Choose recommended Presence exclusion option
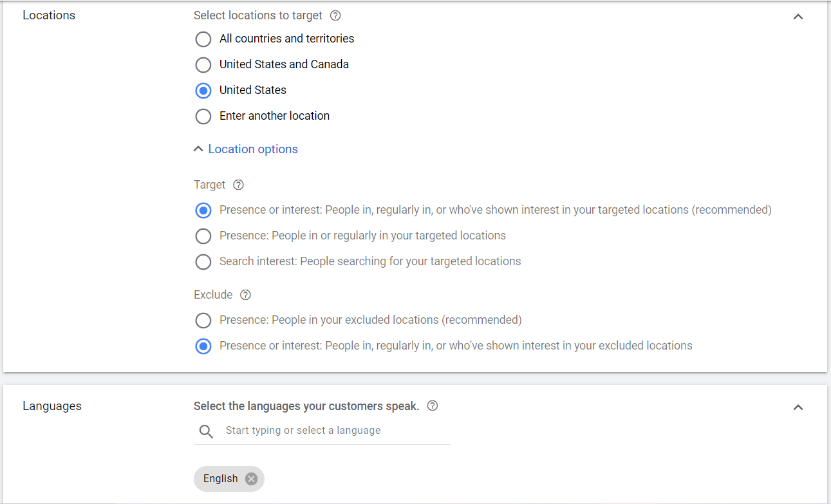The height and width of the screenshot is (504, 831). (203, 320)
